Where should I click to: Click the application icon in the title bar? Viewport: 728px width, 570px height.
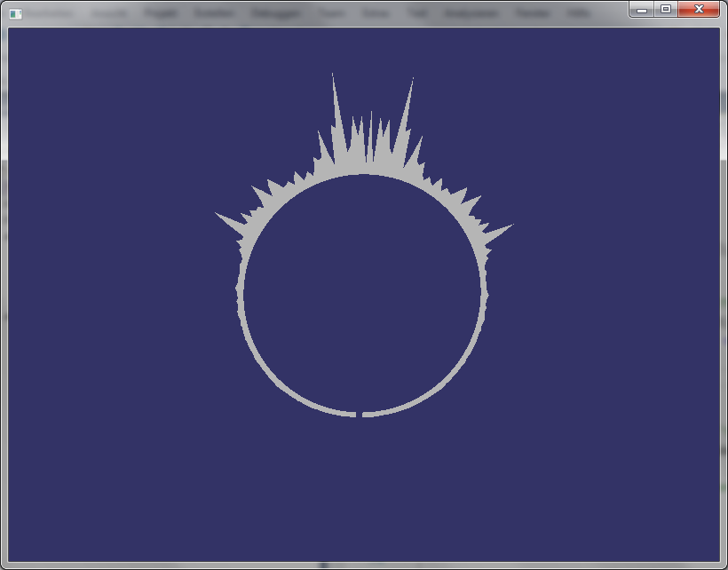pos(15,13)
